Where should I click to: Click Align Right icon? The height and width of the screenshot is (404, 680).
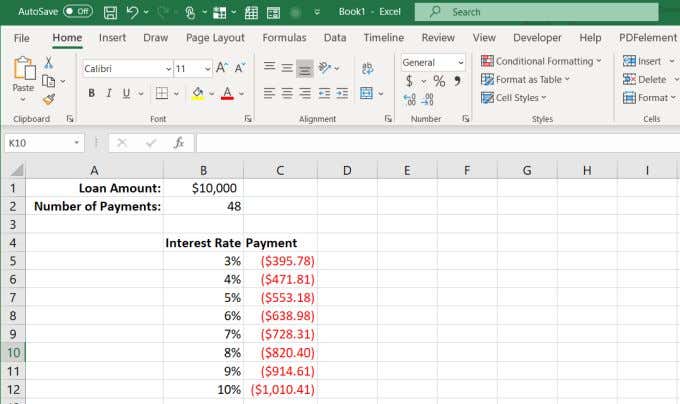305,93
